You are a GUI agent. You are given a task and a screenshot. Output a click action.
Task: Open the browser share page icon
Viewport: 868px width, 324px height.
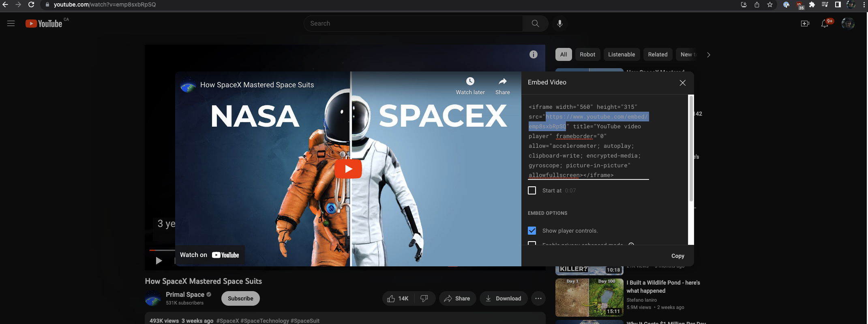[x=757, y=4]
